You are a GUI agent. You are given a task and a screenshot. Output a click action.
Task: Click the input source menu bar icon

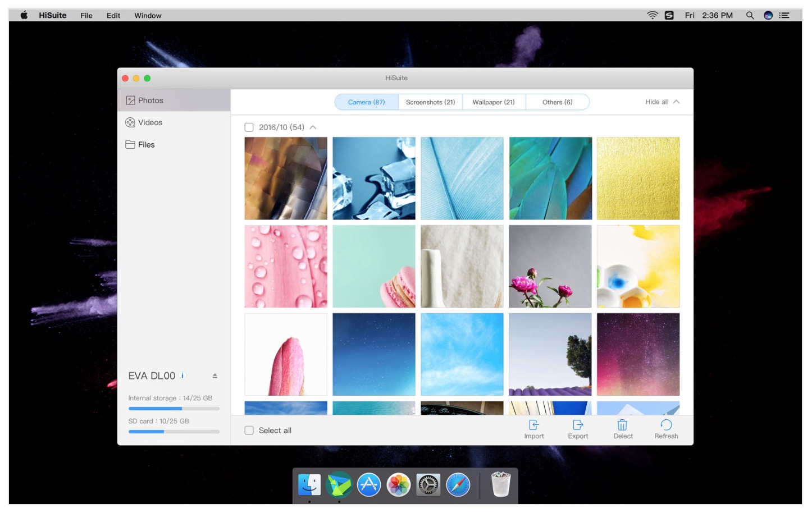(669, 15)
